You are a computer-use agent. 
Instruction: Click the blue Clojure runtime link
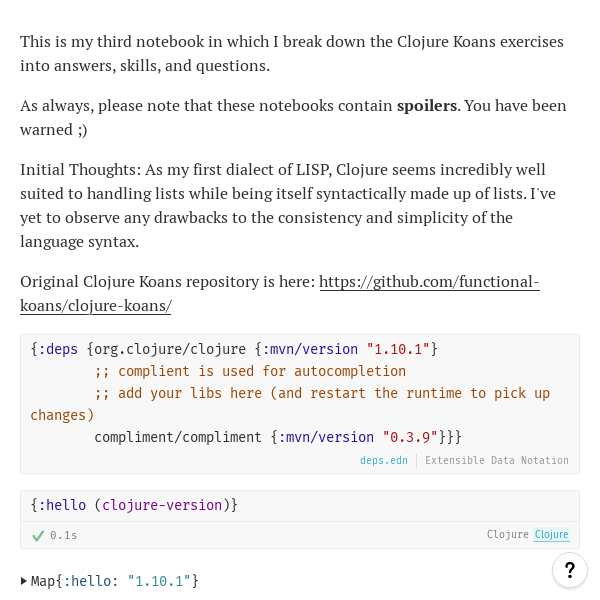coord(551,535)
